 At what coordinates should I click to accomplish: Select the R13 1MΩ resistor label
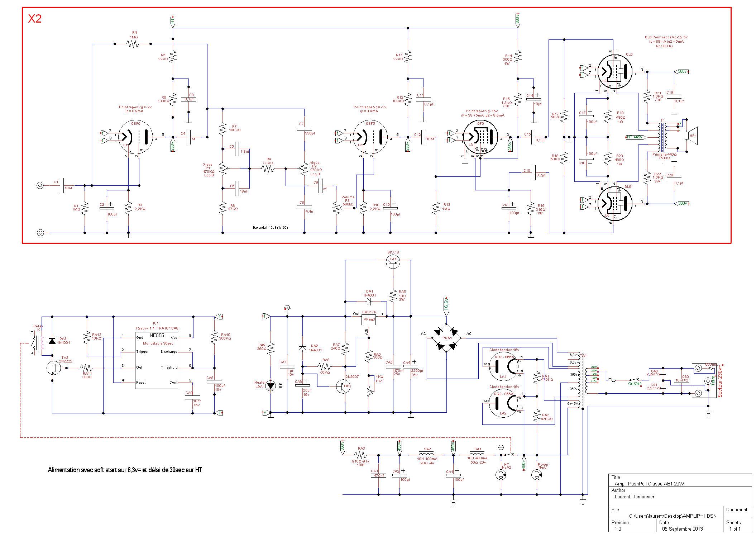click(446, 207)
